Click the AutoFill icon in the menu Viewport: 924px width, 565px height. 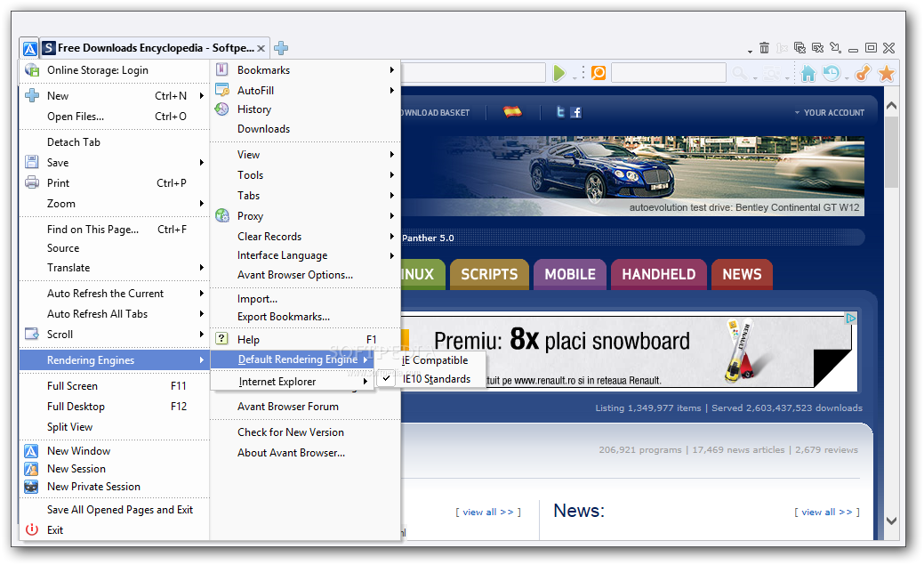(222, 90)
